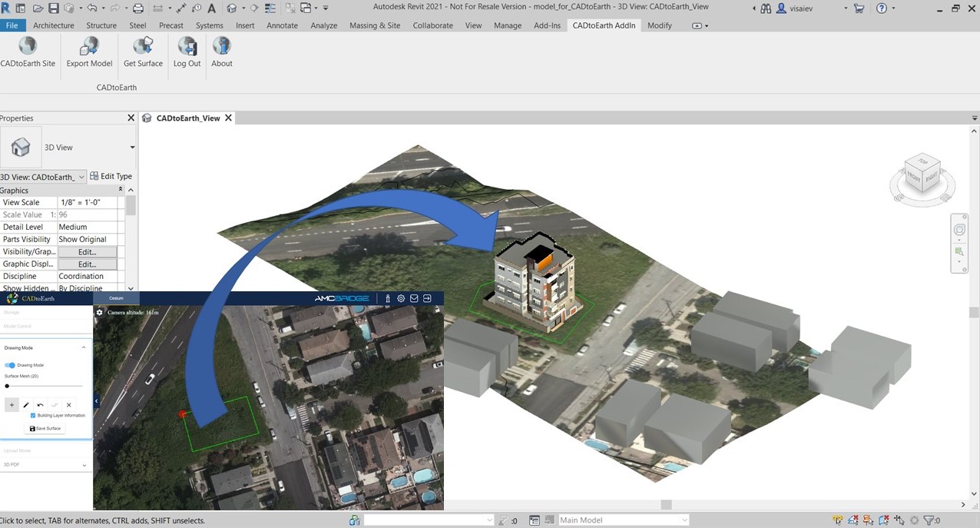Switch to the Add-Ins ribbon tab

547,25
